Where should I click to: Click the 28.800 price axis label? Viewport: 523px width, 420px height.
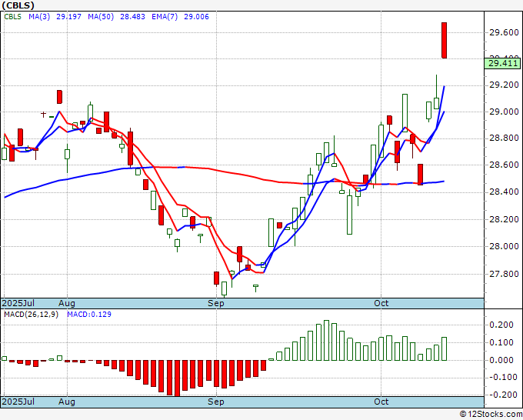click(504, 138)
